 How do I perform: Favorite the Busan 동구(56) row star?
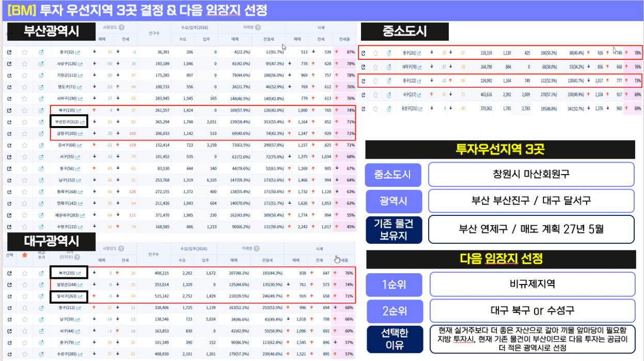[x=24, y=168]
